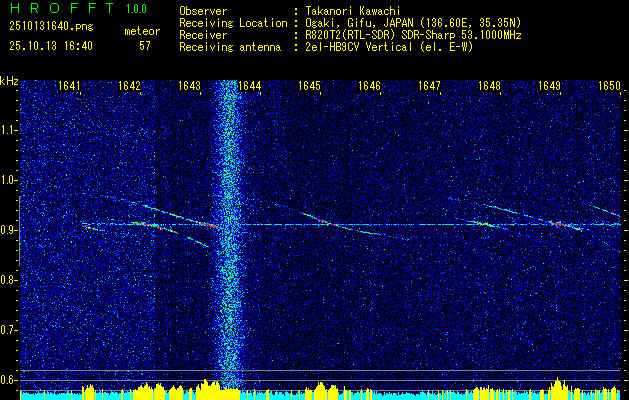
Task: Click the Receiving Location field label
Action: 233,23
